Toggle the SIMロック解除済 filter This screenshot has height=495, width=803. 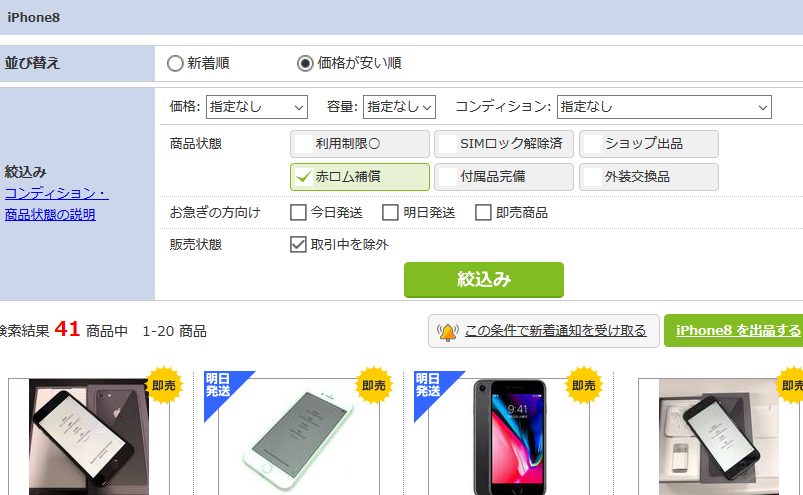click(504, 144)
